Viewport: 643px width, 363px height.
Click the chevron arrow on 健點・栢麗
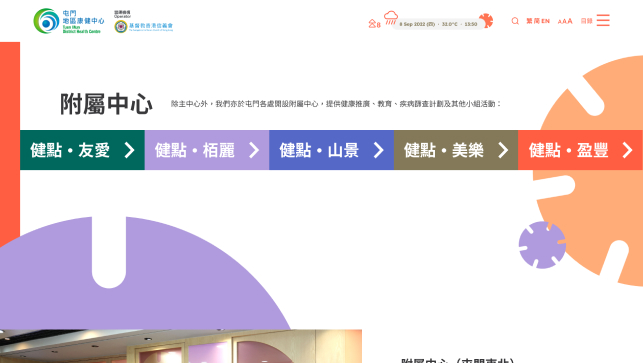(x=254, y=150)
